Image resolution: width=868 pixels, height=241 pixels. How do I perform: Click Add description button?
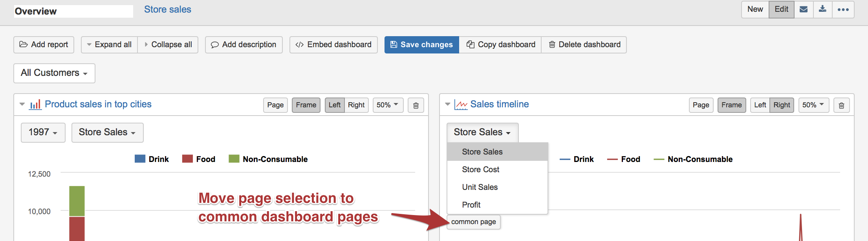click(x=244, y=45)
